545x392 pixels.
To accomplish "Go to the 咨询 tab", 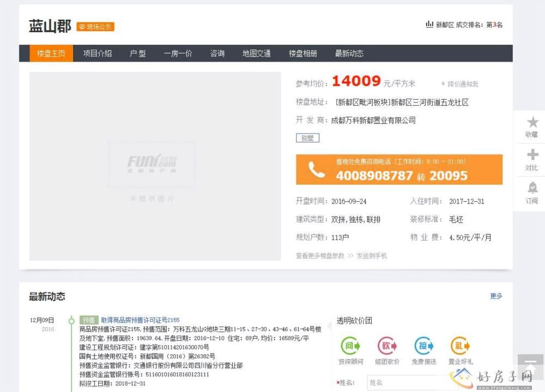I will [217, 53].
